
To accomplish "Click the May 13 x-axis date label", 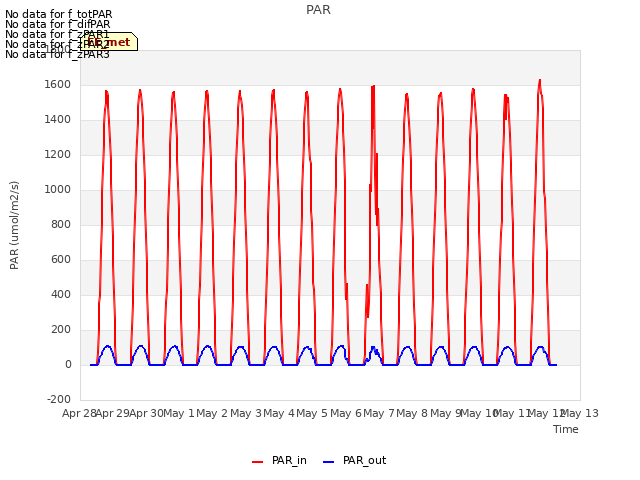I will [x=580, y=413].
